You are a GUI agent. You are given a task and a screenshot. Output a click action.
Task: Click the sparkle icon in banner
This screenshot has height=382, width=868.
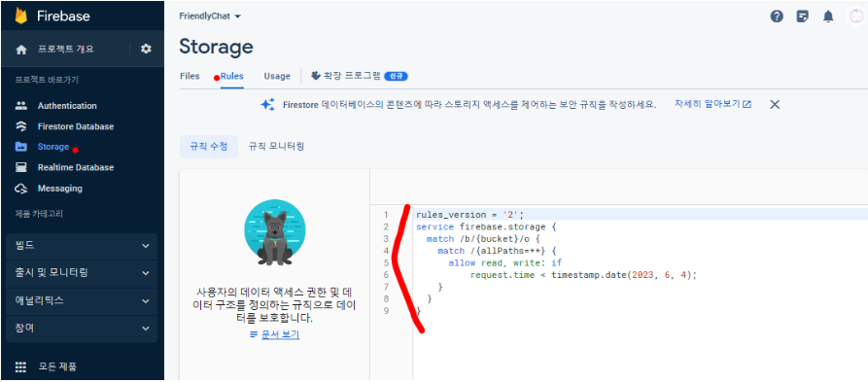268,104
